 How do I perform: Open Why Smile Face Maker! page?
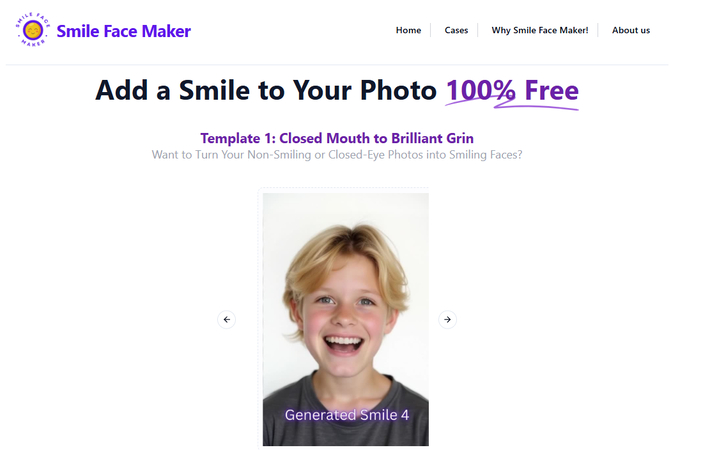pyautogui.click(x=540, y=30)
